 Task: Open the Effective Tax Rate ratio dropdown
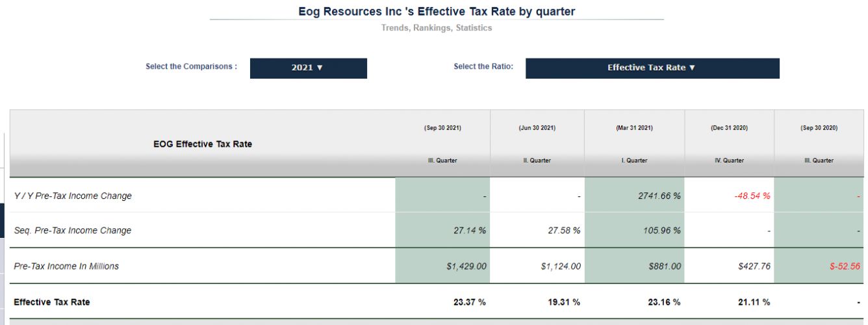pos(652,68)
